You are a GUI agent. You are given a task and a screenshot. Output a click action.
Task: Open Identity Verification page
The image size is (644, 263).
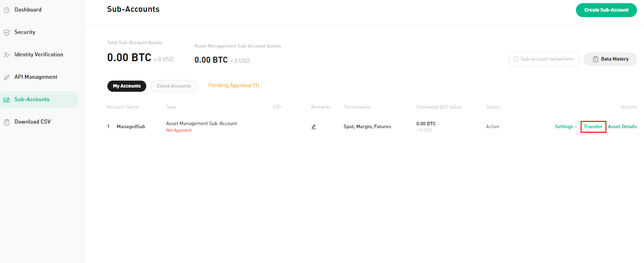[39, 55]
